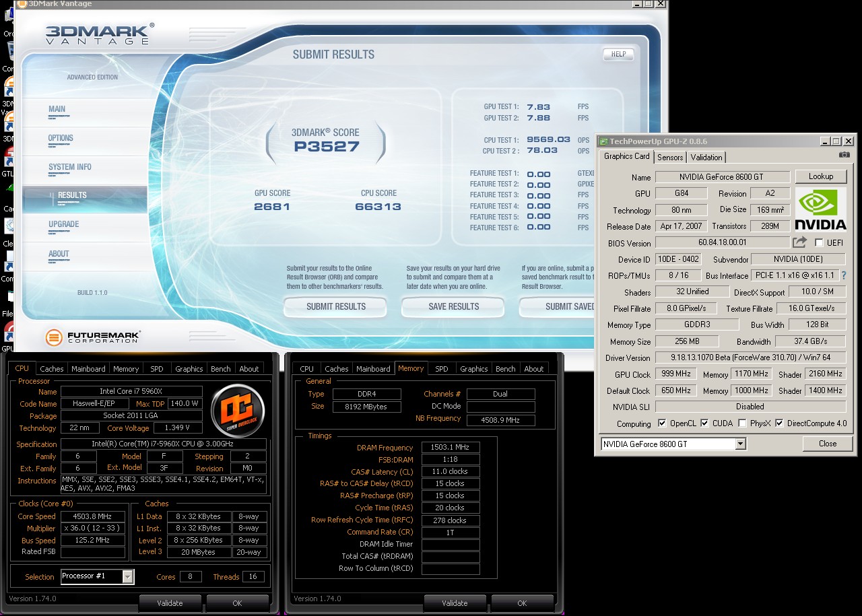The height and width of the screenshot is (616, 862).
Task: Click Validate in the left CPU-Z window
Action: [x=170, y=603]
